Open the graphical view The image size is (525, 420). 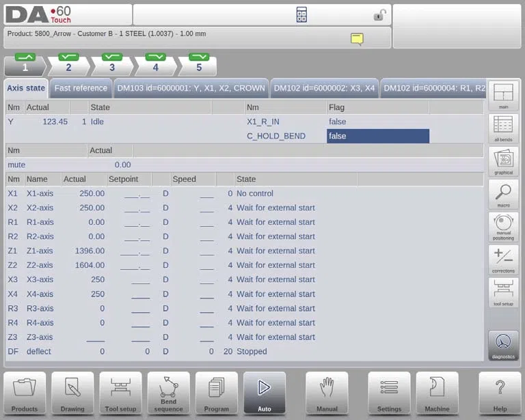tap(503, 162)
